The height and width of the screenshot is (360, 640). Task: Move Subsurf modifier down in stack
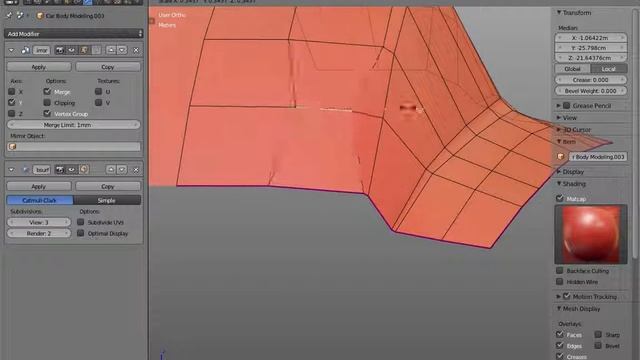coord(122,169)
